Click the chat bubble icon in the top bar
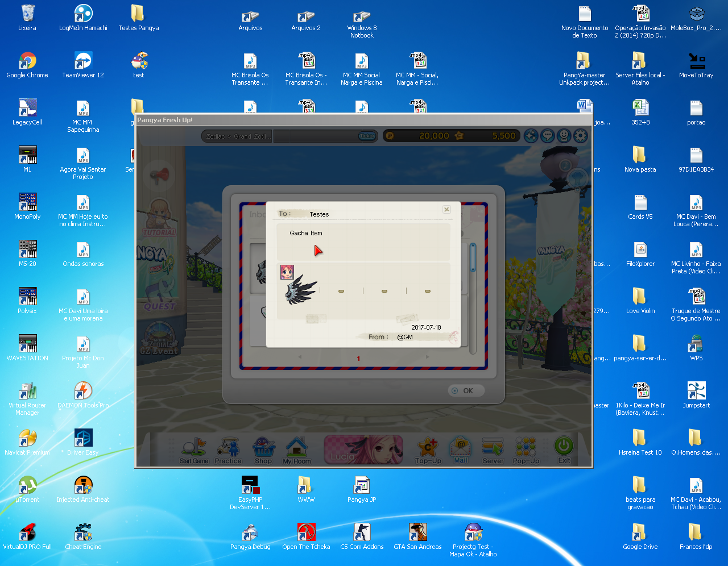The image size is (728, 566). [x=547, y=135]
